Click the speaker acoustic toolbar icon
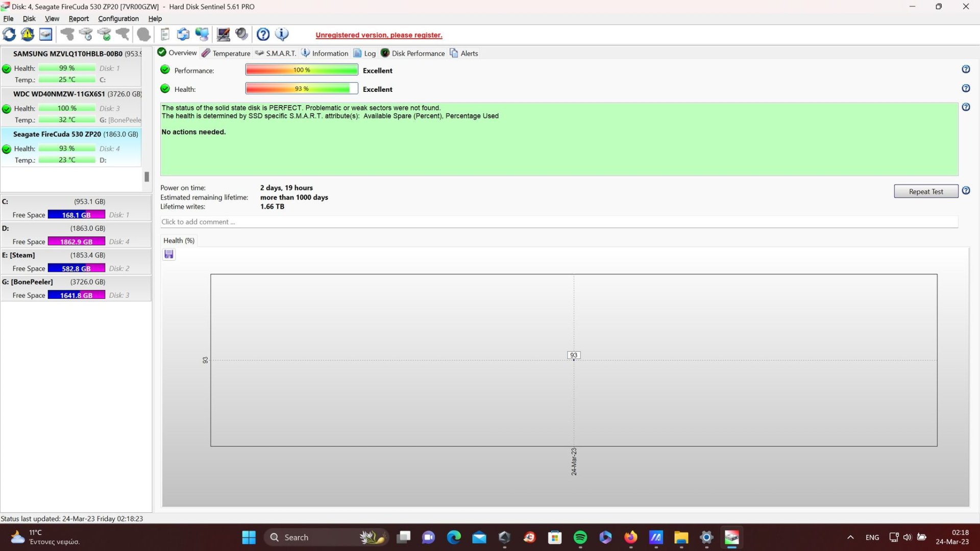 pos(242,35)
